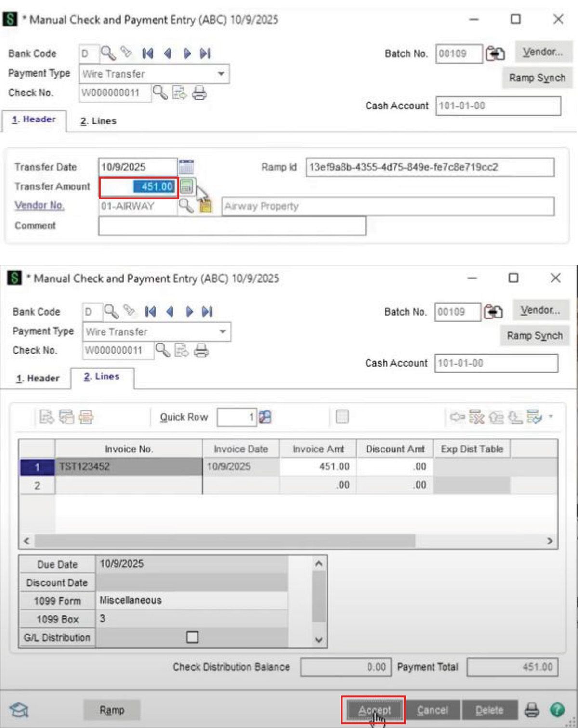Check the checkbox in the Lines toolbar
The image size is (578, 728).
342,416
